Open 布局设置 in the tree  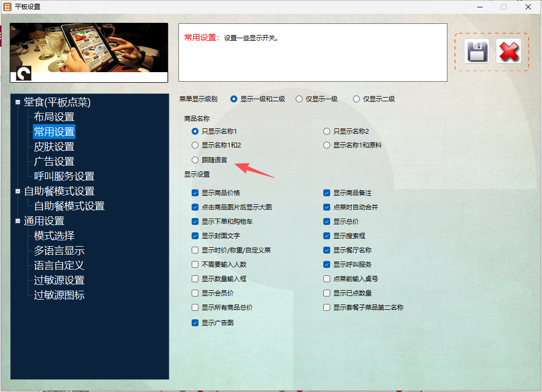click(54, 117)
